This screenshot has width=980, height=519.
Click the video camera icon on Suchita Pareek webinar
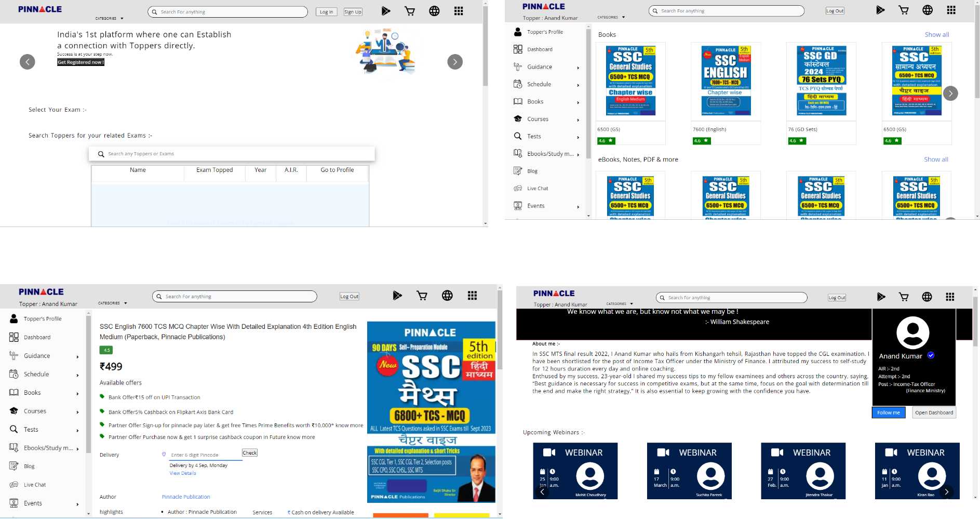(x=663, y=453)
